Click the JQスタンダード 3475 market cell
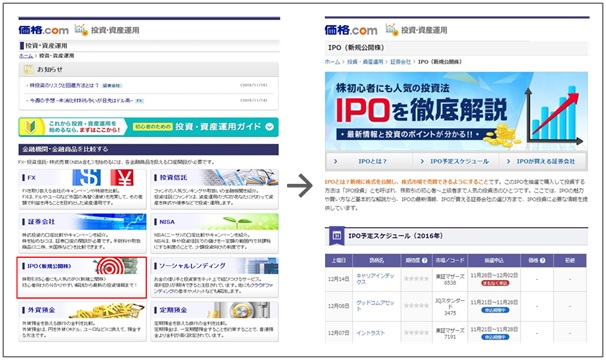Screen dimensions: 606x360 [x=450, y=306]
